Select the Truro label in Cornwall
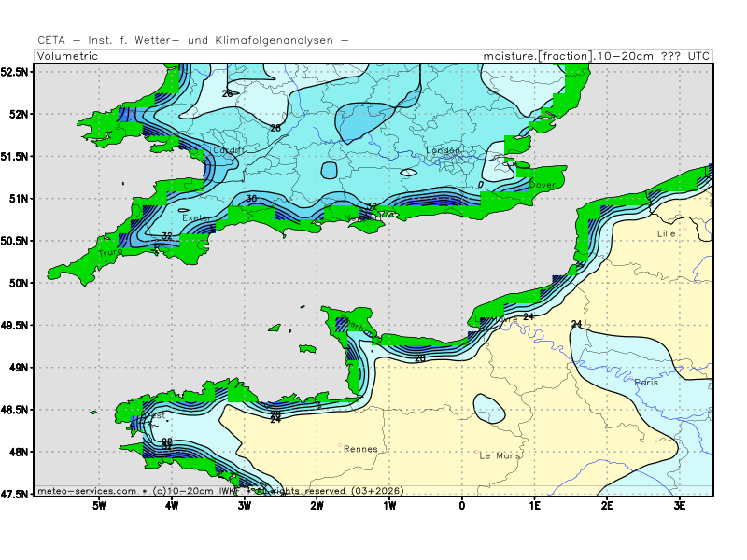Screen dimensions: 747x560 (111, 253)
